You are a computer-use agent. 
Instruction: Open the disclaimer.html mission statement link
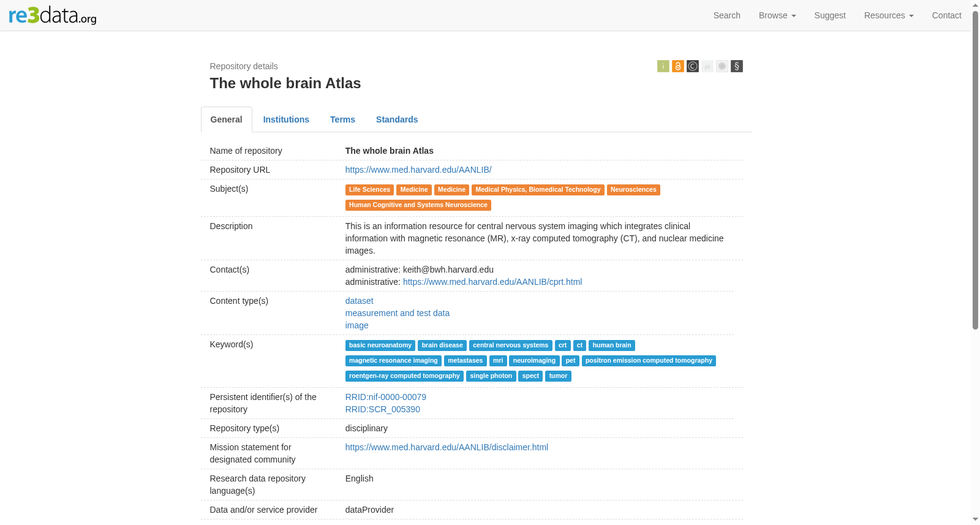[447, 447]
